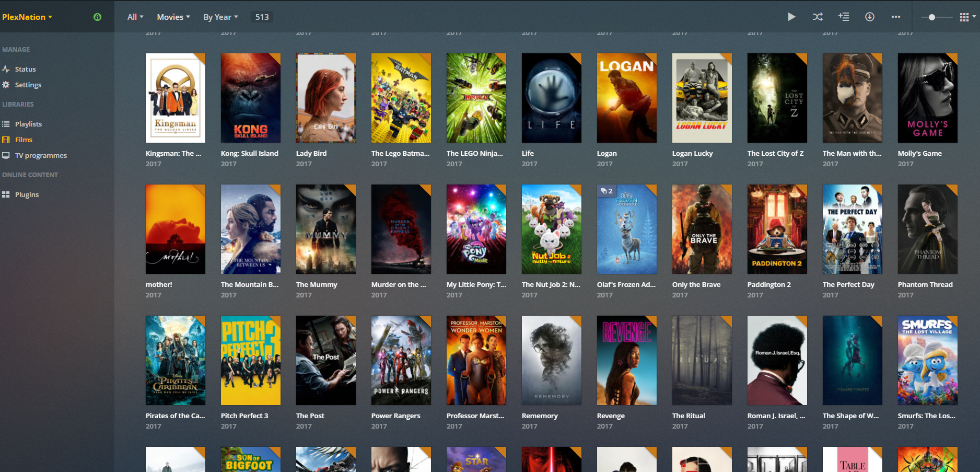Click 'The Shape of W...' title link
980x472 pixels.
click(x=851, y=416)
